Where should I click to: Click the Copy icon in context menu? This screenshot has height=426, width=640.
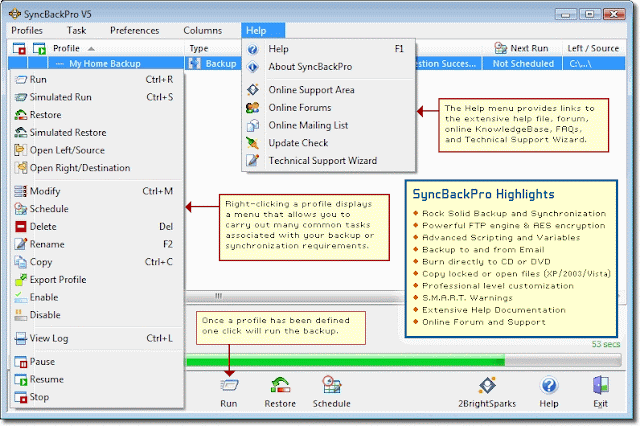pos(20,262)
